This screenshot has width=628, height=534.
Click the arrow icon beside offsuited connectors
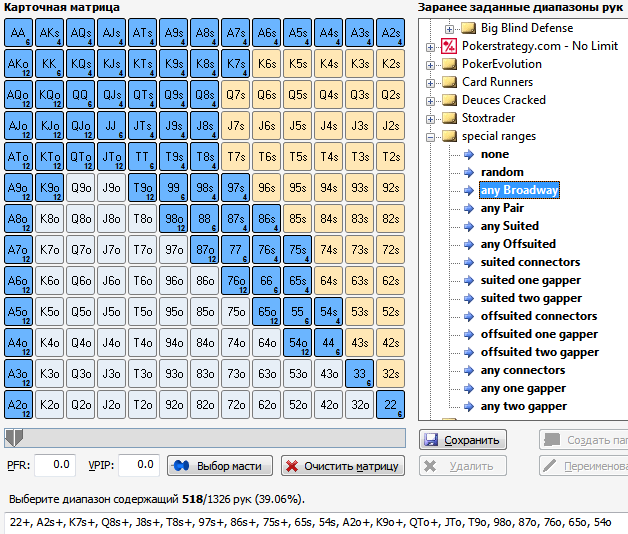[469, 316]
